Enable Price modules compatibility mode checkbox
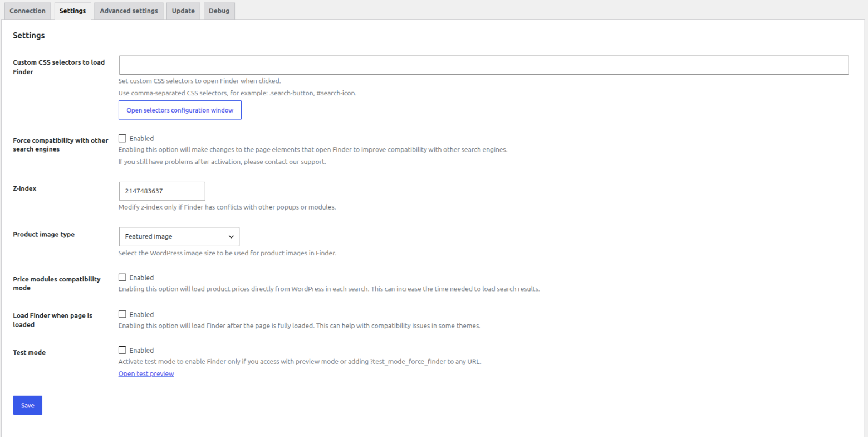 click(x=122, y=277)
